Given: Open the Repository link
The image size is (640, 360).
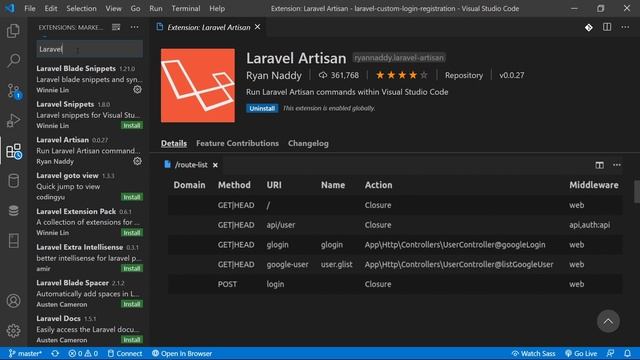Looking at the screenshot, I should point(464,75).
